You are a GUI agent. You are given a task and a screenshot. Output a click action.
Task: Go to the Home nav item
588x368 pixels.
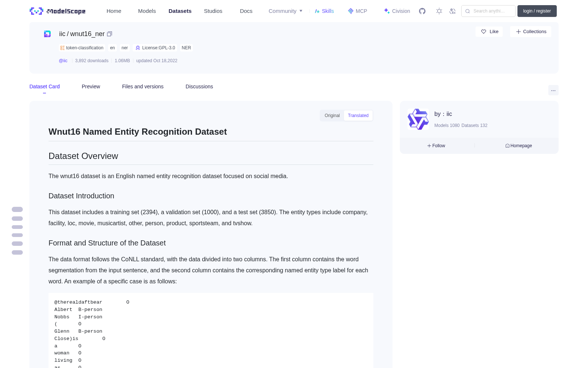114,11
